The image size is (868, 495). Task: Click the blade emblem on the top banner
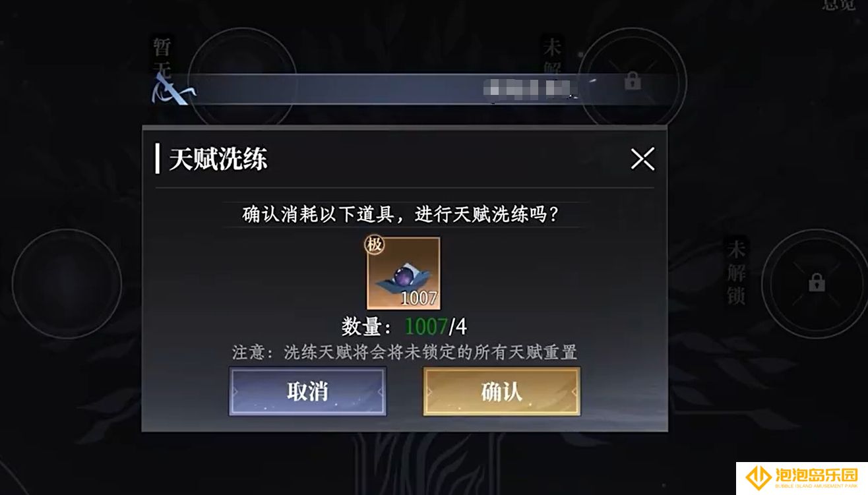point(171,89)
